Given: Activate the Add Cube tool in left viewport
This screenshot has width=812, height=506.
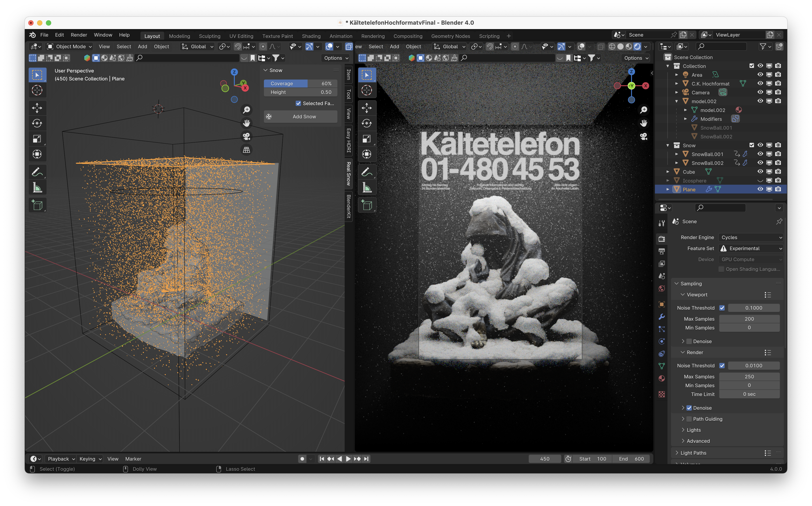Looking at the screenshot, I should point(37,205).
